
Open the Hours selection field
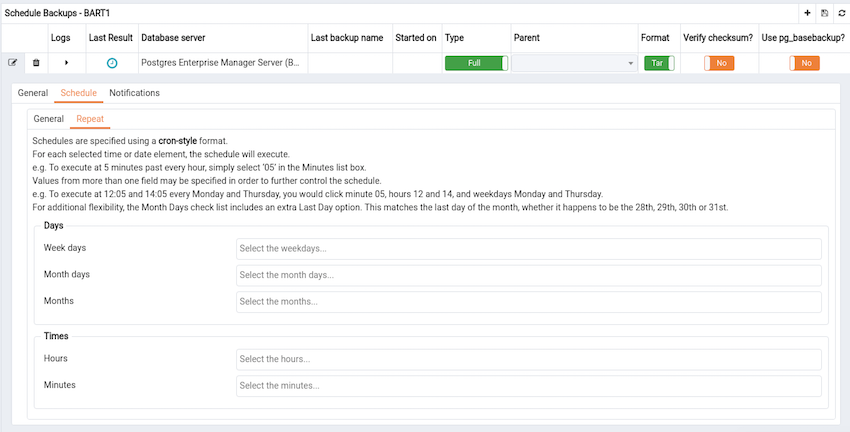pyautogui.click(x=529, y=359)
